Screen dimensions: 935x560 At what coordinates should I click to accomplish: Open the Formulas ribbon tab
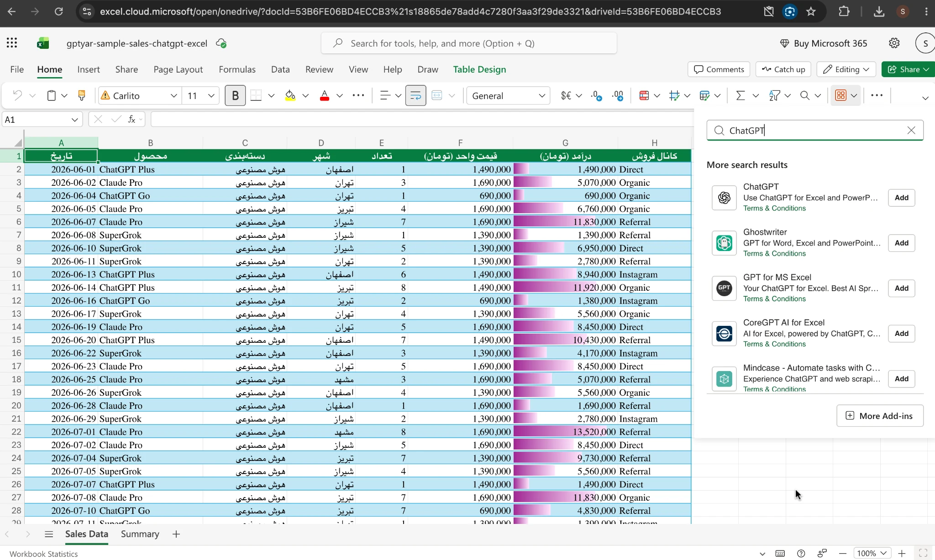click(237, 69)
